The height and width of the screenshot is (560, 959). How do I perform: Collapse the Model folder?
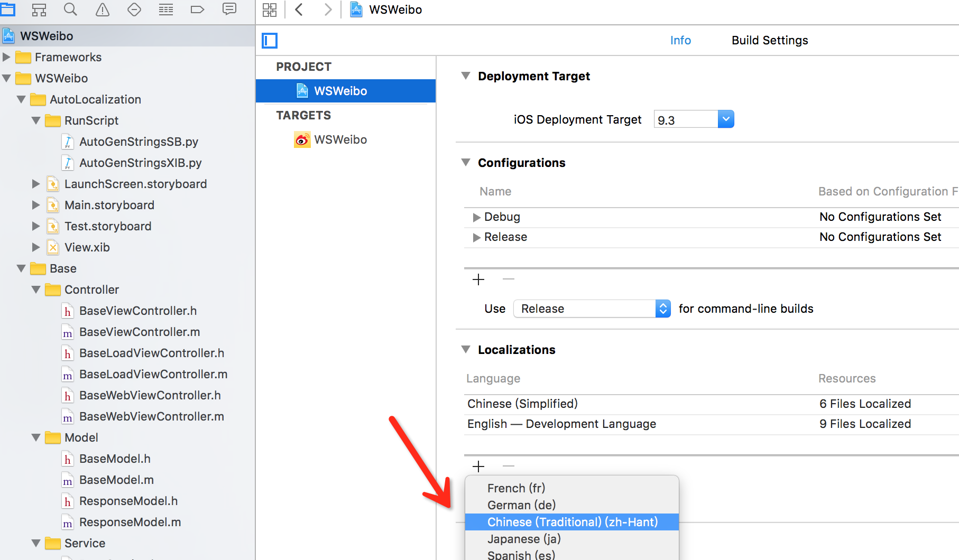coord(36,437)
